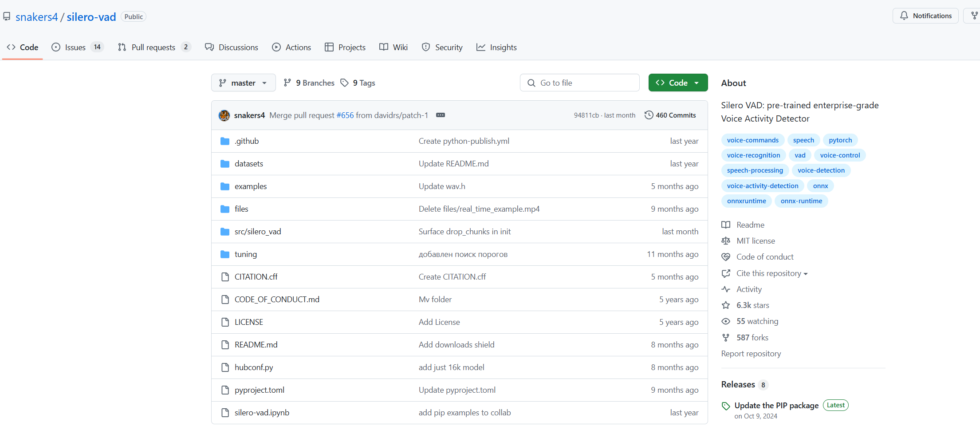Click the hubconf.py file icon
Screen dimensions: 980x430
point(225,367)
